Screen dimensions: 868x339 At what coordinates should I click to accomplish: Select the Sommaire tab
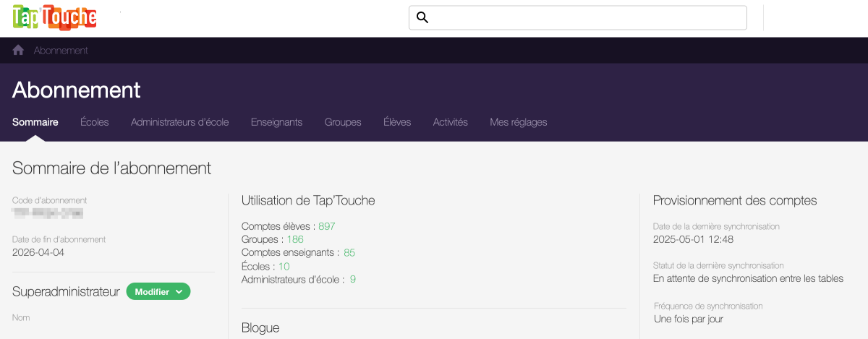(x=35, y=122)
